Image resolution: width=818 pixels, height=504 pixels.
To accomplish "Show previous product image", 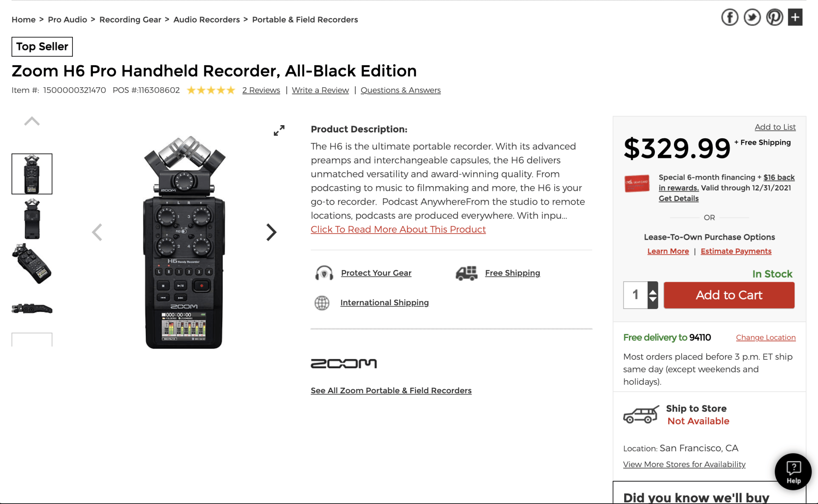I will point(97,232).
